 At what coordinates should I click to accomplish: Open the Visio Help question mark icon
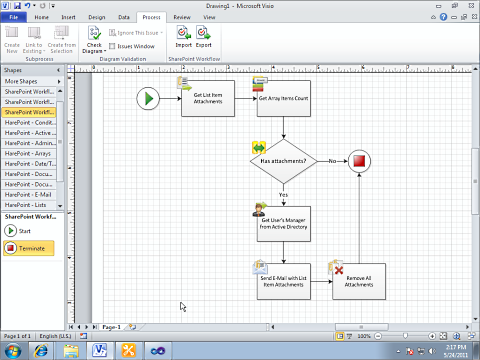tap(443, 17)
